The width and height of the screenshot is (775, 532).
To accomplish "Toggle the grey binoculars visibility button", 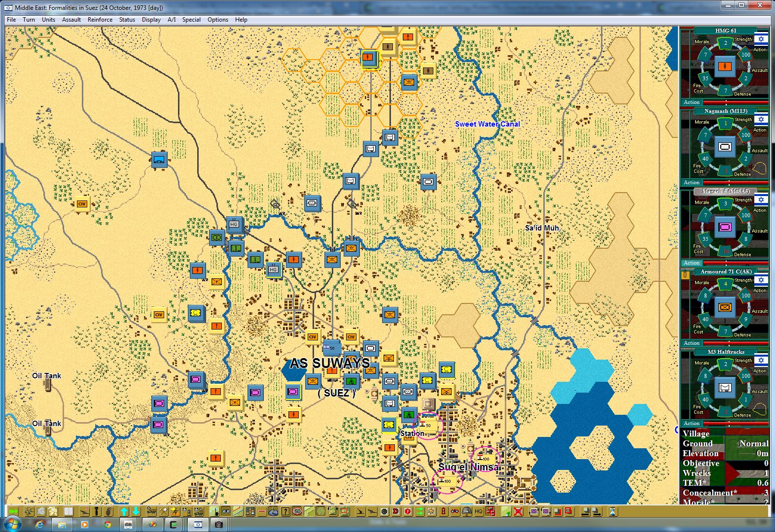I will [x=226, y=511].
